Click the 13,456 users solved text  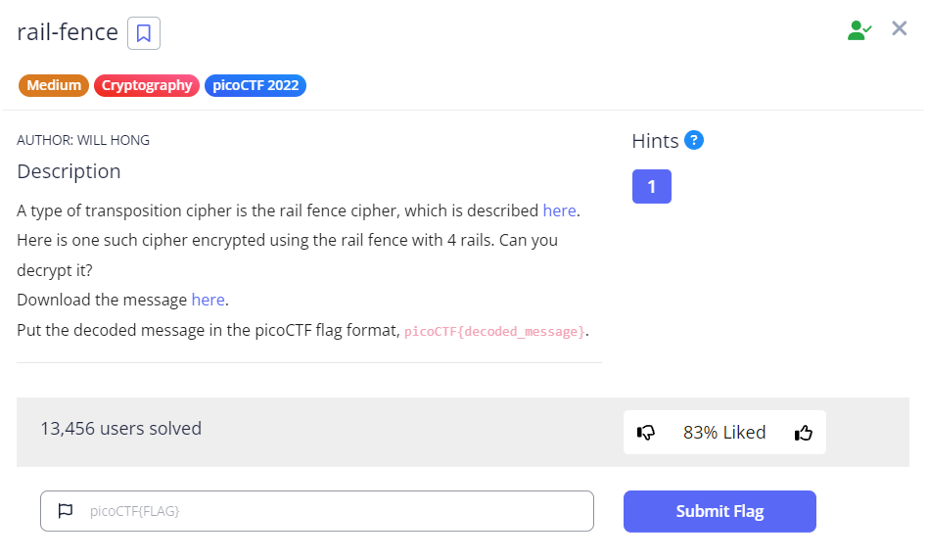[120, 429]
